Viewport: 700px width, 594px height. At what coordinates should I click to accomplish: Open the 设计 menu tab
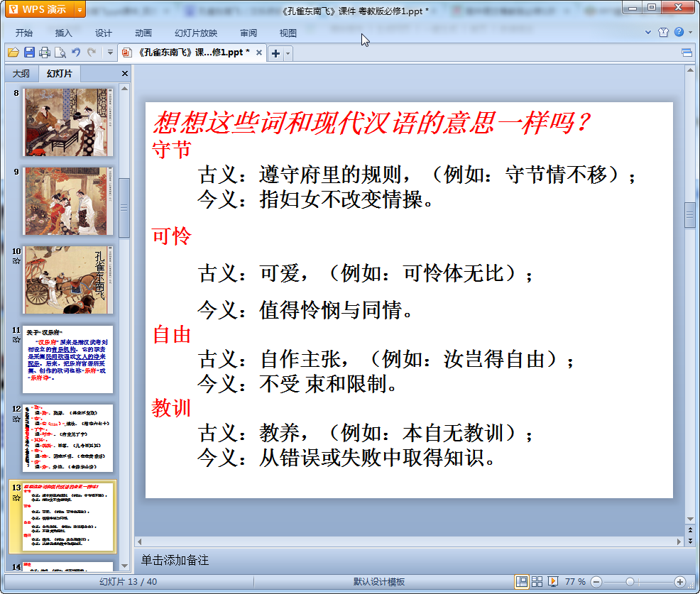pyautogui.click(x=103, y=33)
